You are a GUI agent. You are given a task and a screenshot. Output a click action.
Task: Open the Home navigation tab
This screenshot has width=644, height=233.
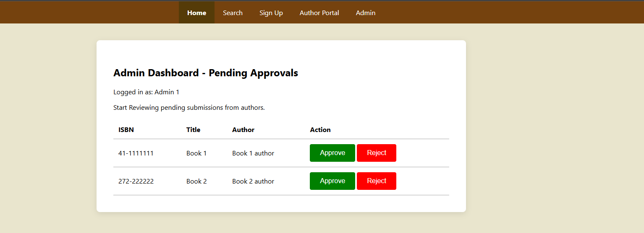(x=196, y=13)
